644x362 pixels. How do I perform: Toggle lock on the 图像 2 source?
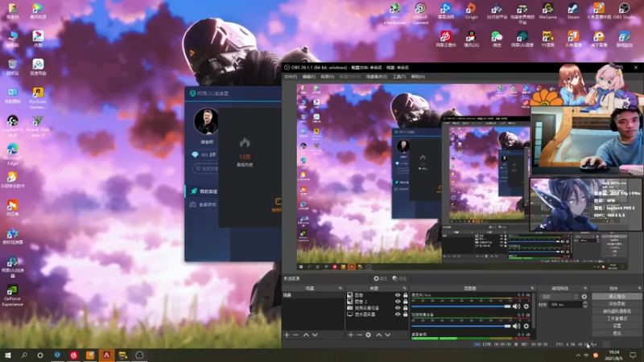[406, 301]
